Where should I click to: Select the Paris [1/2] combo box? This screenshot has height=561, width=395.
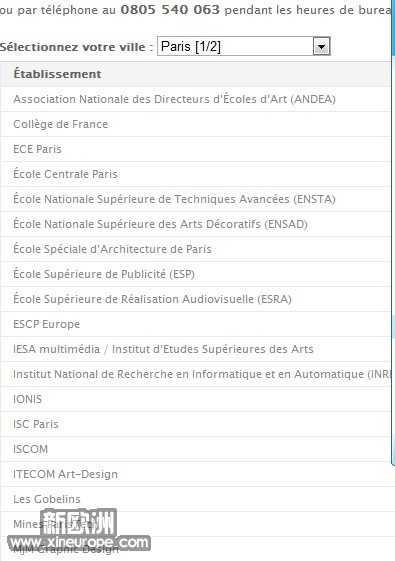click(x=244, y=46)
